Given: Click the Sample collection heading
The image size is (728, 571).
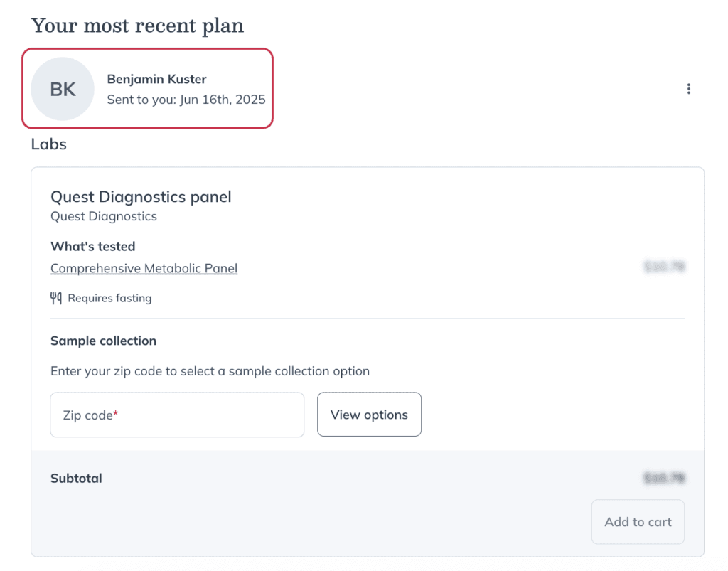Looking at the screenshot, I should (x=104, y=341).
